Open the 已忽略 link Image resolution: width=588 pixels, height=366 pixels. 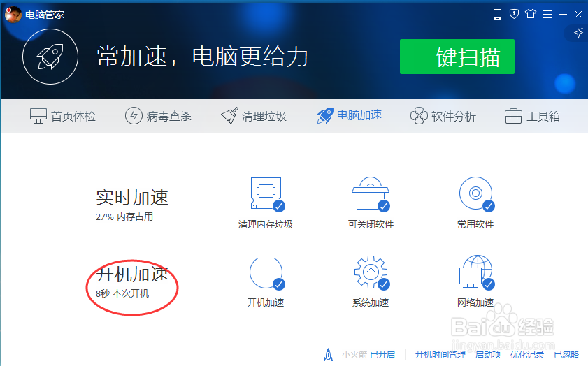(x=566, y=354)
